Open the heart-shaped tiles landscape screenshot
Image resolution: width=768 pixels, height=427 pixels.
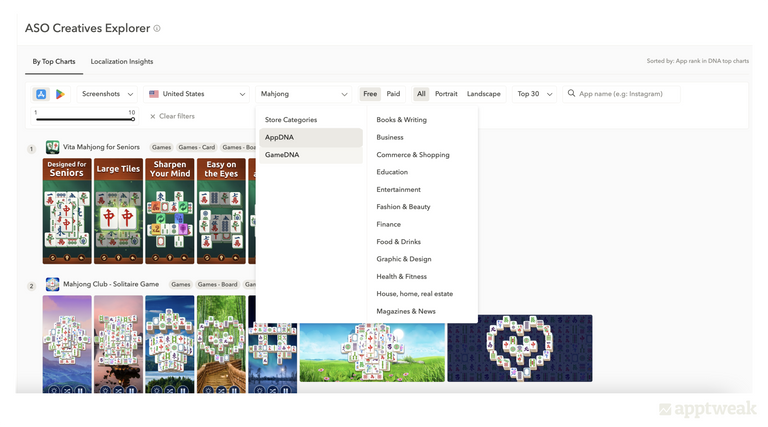click(x=520, y=349)
